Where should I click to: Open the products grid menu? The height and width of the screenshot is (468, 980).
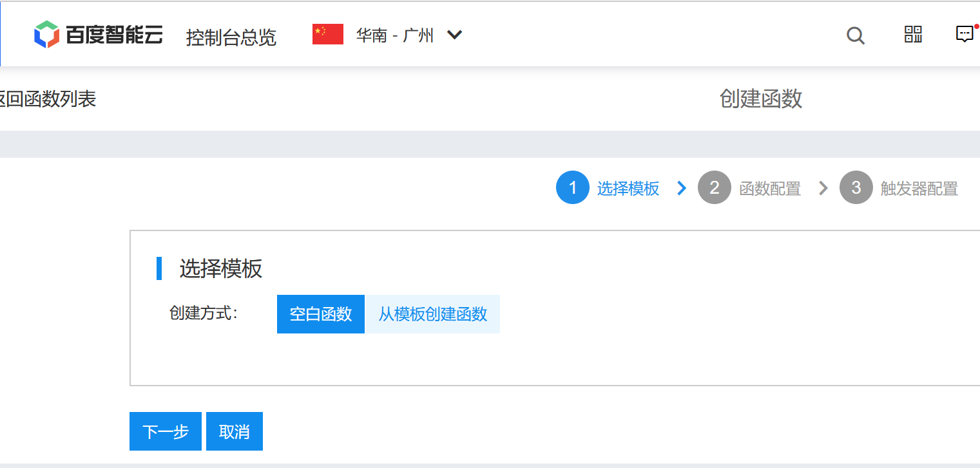pos(912,35)
